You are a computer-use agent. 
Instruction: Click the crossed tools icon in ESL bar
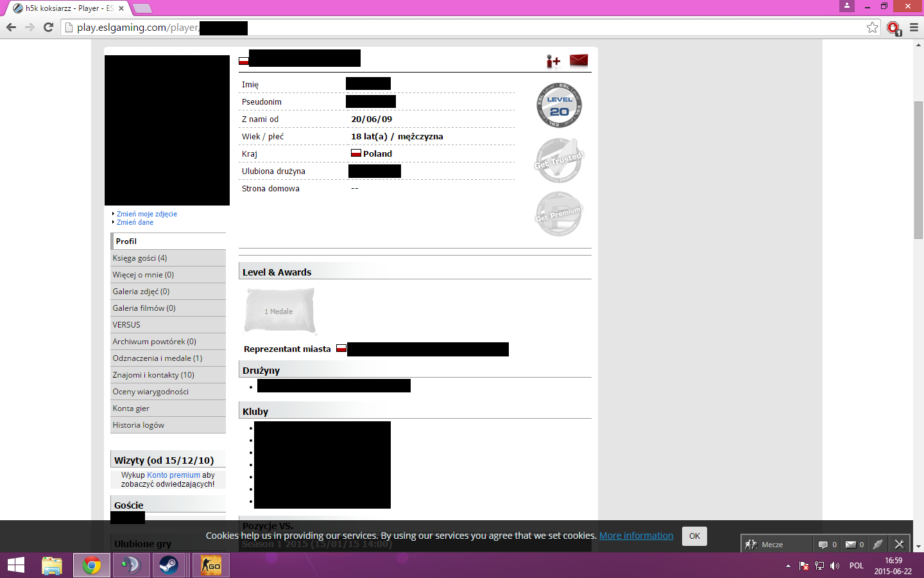[900, 544]
